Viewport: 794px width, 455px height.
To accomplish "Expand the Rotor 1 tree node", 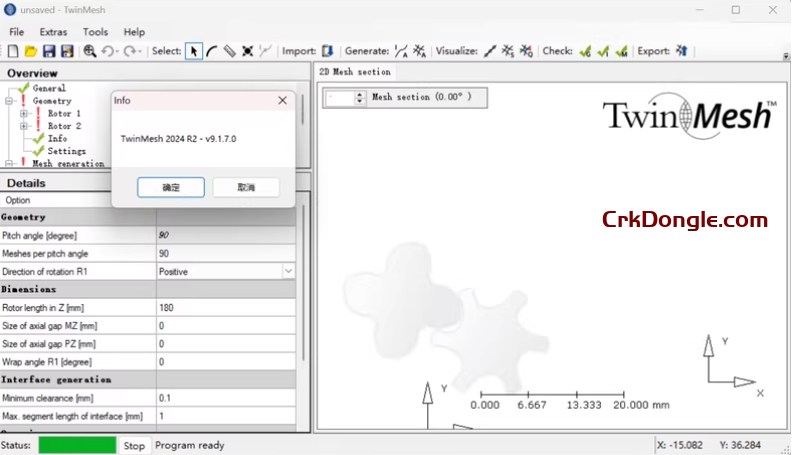I will pyautogui.click(x=24, y=114).
